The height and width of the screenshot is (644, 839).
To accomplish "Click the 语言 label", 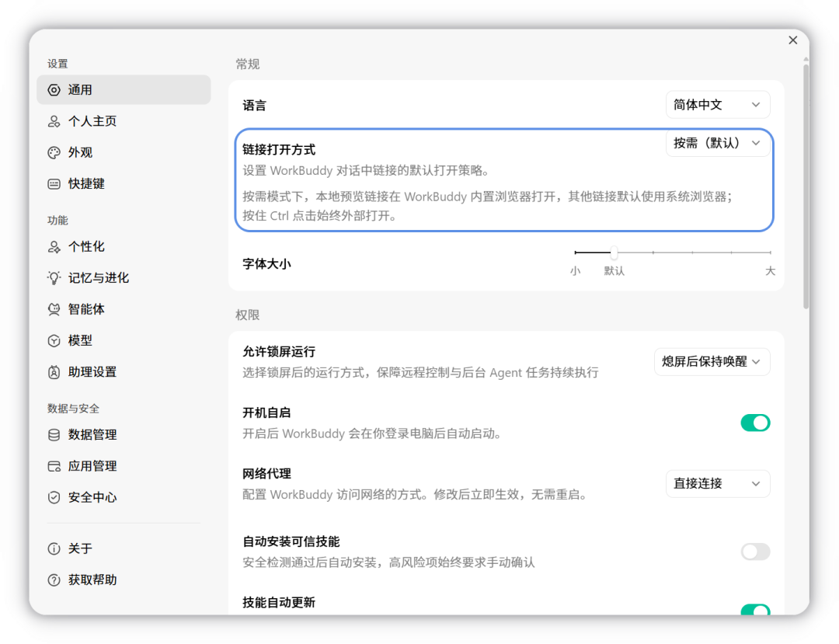I will click(x=254, y=106).
